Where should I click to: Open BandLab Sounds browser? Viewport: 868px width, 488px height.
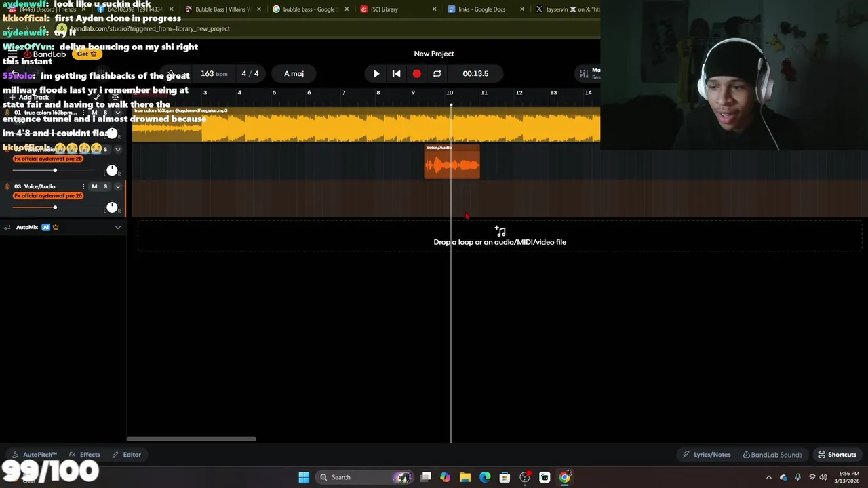click(772, 455)
